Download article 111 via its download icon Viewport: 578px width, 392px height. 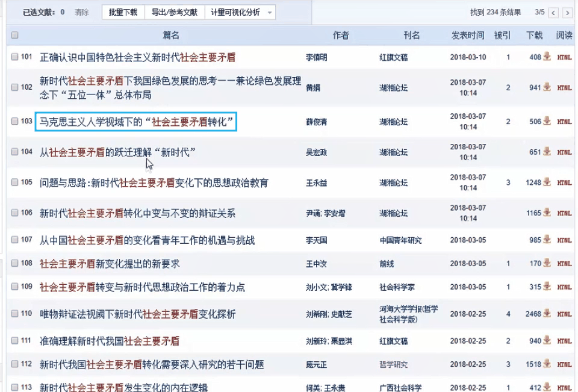click(x=547, y=341)
